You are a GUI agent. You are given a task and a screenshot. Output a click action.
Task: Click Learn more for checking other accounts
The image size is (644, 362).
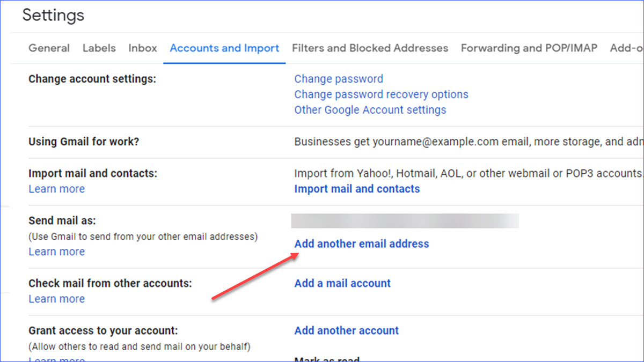(56, 298)
